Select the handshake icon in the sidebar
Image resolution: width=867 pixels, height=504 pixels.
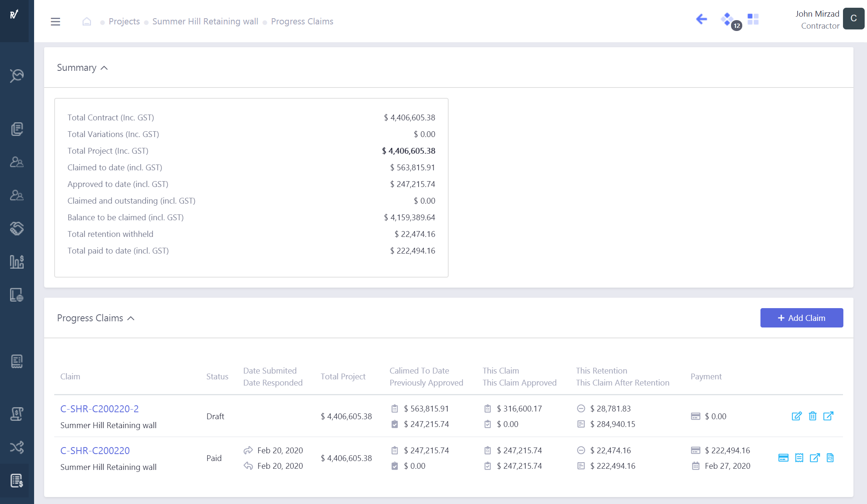click(16, 229)
